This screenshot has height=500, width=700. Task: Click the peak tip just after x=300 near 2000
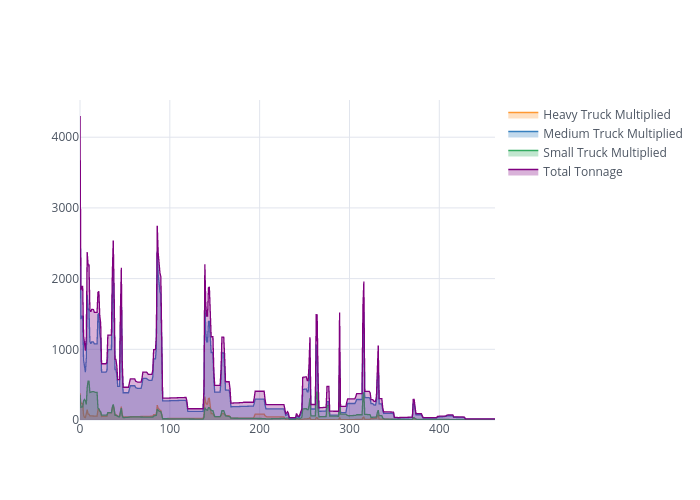click(x=364, y=283)
